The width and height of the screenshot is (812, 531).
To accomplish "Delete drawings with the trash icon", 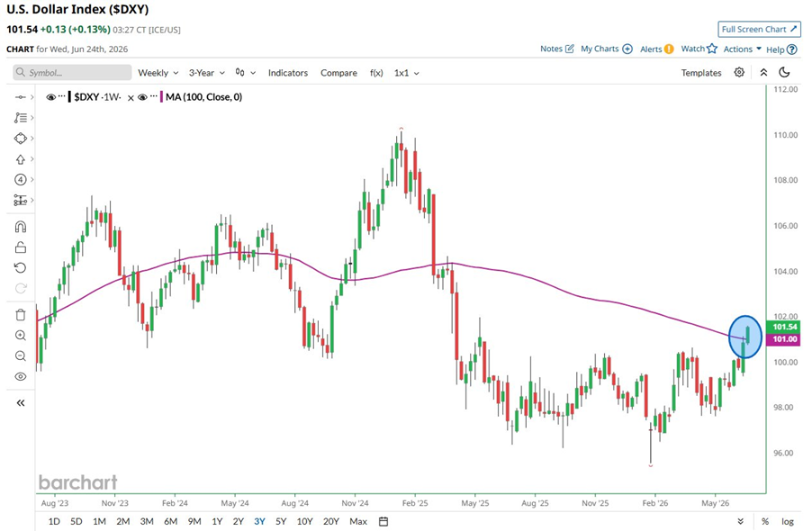I will tap(20, 315).
